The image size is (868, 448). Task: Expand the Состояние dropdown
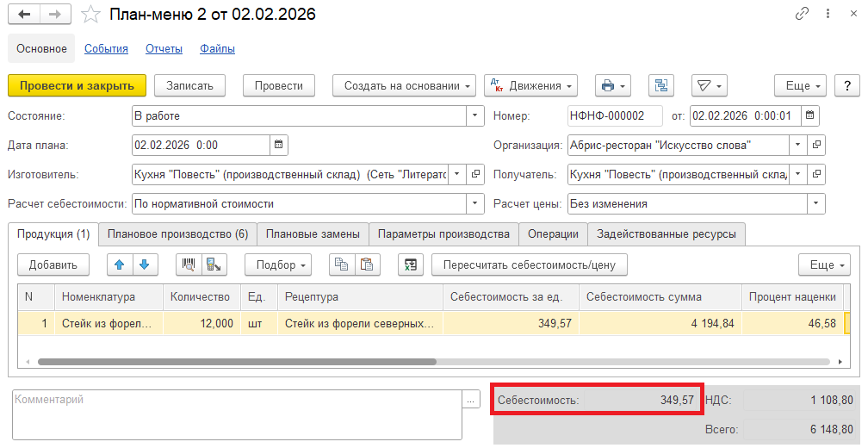(x=475, y=115)
